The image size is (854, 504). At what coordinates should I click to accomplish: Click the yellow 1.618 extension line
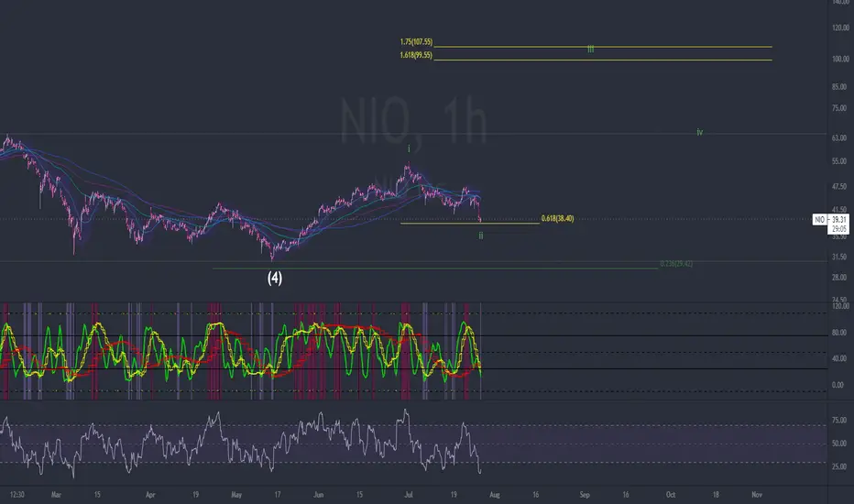603,60
